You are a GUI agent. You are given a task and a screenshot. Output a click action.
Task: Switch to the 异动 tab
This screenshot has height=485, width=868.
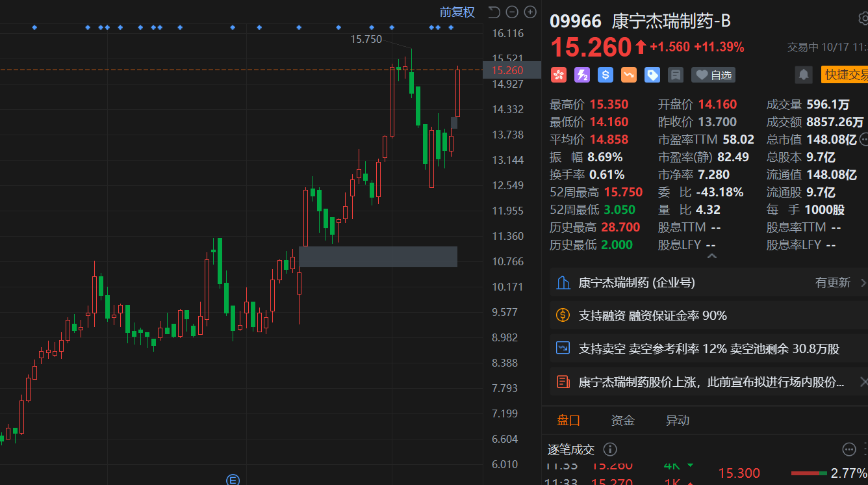[677, 420]
